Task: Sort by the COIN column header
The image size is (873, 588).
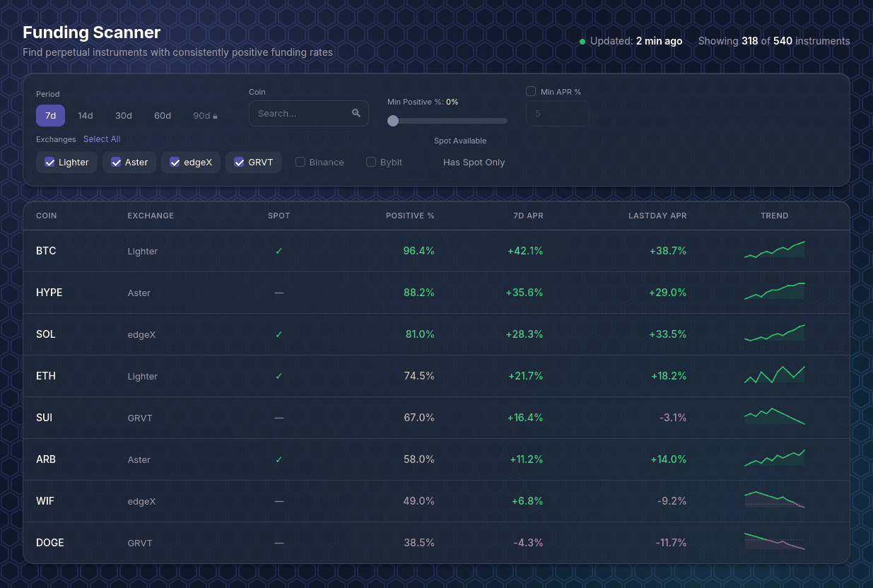Action: pyautogui.click(x=47, y=216)
